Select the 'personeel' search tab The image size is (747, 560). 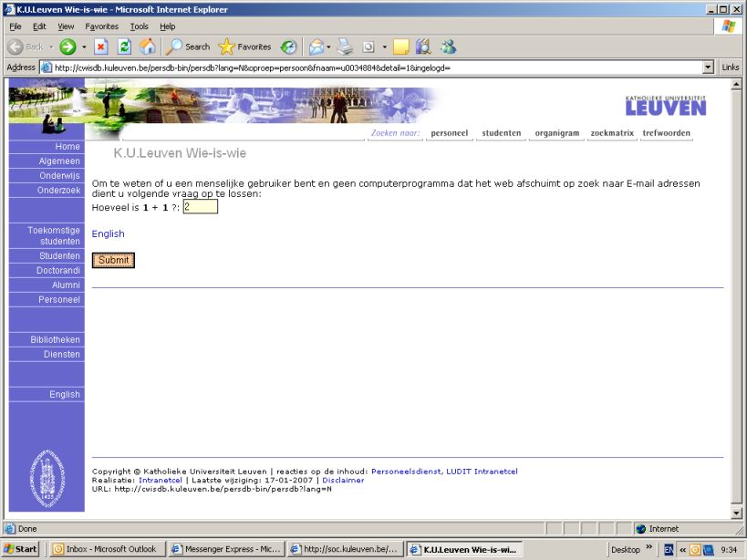[449, 133]
